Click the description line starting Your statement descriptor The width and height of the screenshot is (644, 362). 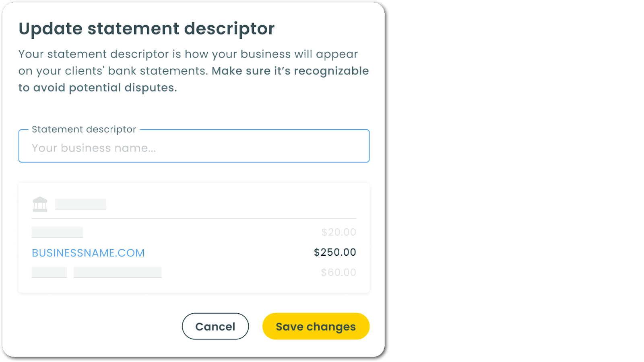[188, 54]
